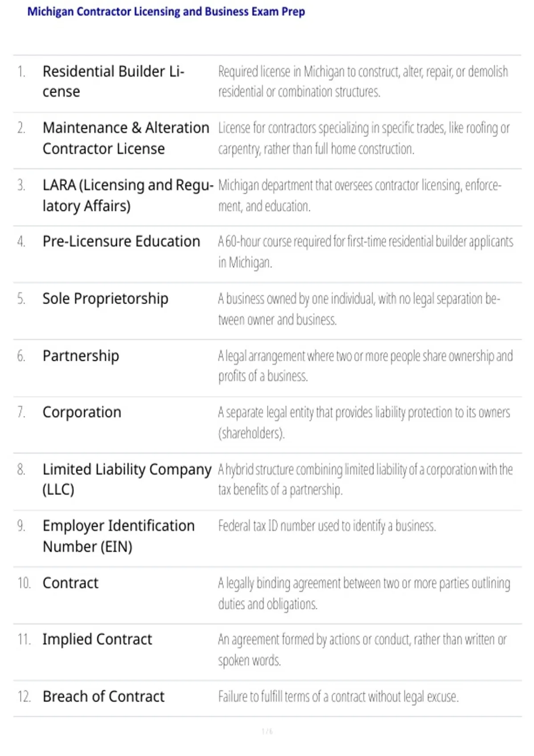
Task: Click the page number indicator at bottom
Action: coord(267,731)
